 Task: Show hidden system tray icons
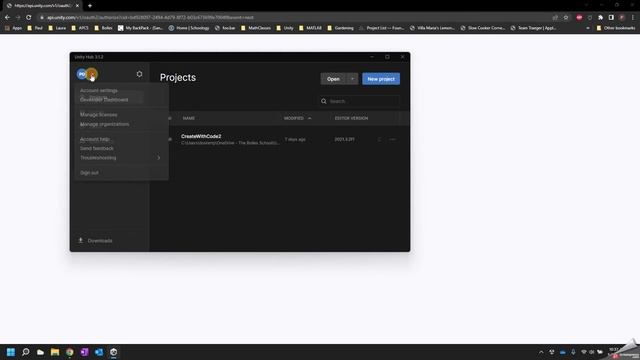tap(541, 352)
